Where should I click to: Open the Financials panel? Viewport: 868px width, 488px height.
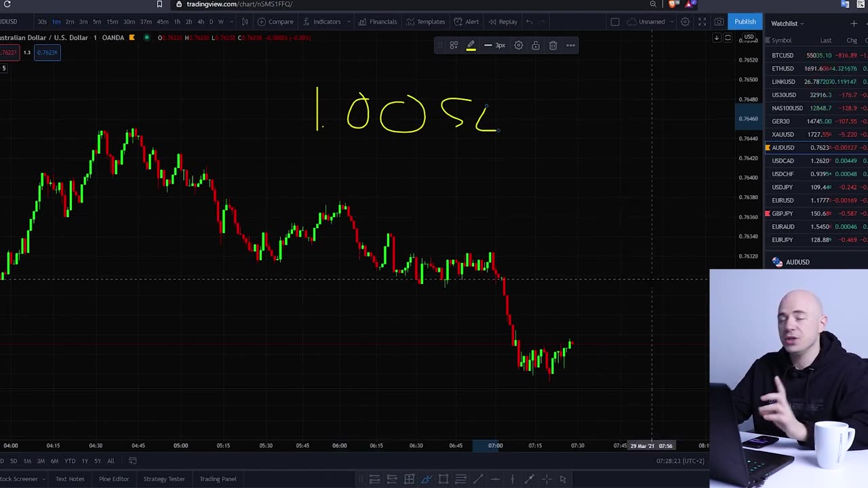coord(378,22)
